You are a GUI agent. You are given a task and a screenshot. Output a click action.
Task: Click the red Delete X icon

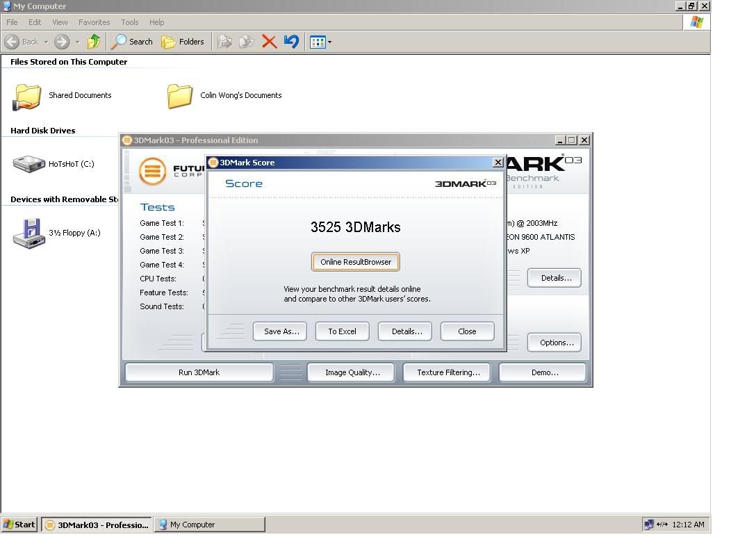pyautogui.click(x=269, y=42)
